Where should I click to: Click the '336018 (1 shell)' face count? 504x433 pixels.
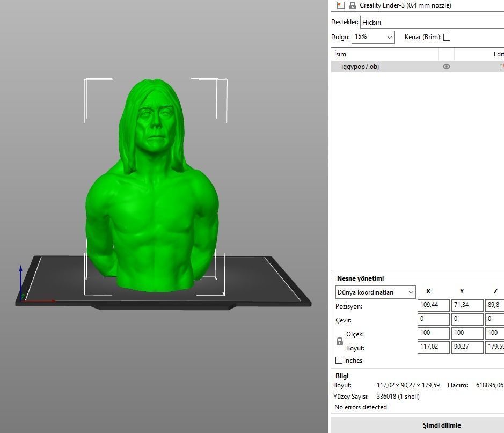(398, 397)
